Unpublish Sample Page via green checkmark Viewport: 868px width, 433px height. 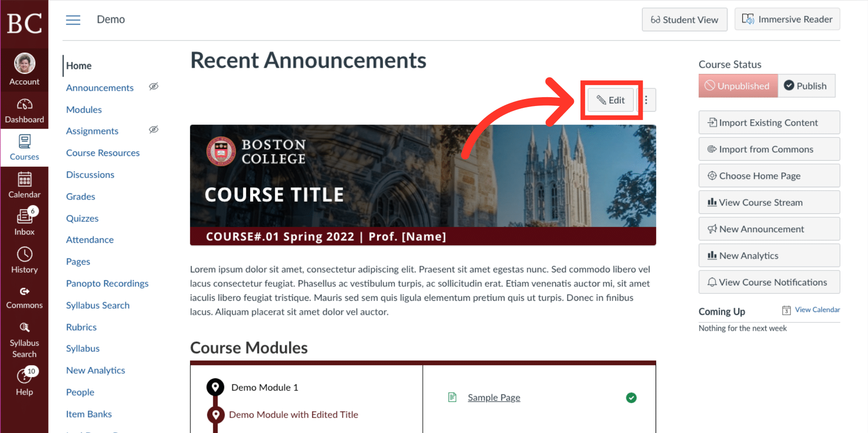click(x=631, y=398)
